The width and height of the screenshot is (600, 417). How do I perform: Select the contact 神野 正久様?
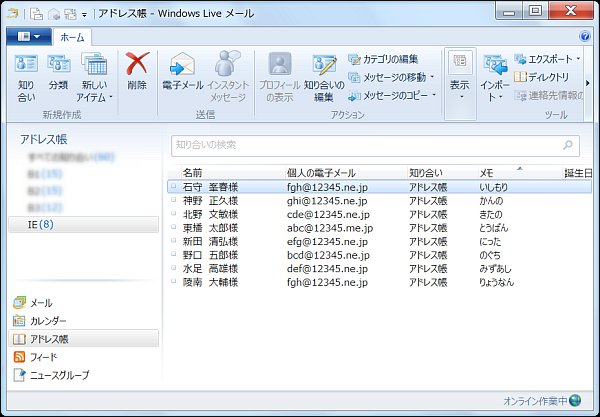pos(210,200)
